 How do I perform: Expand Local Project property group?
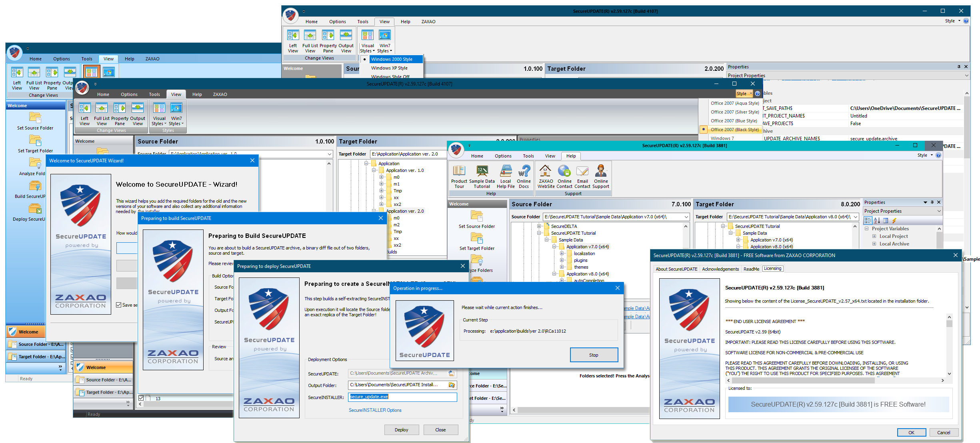[x=874, y=236]
